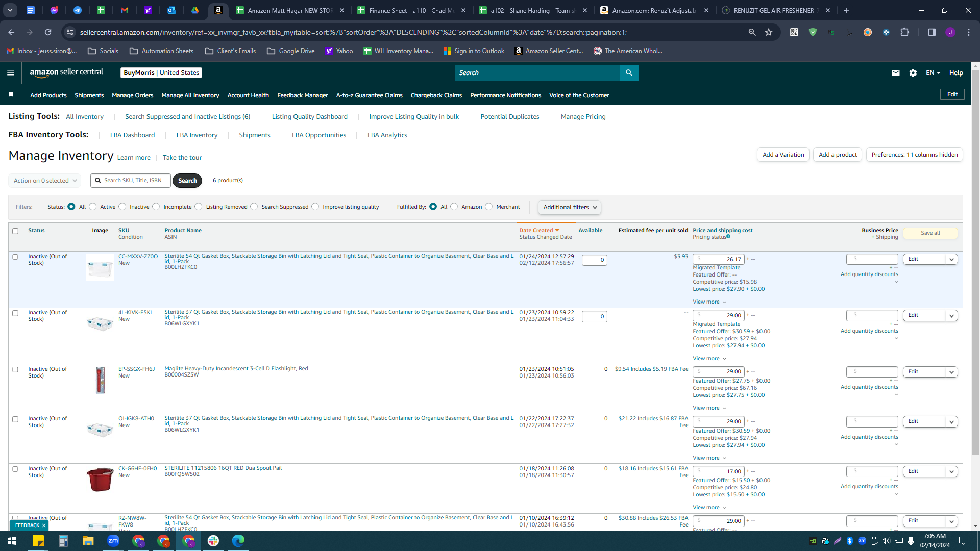Bookmark this page with star icon

point(769,32)
